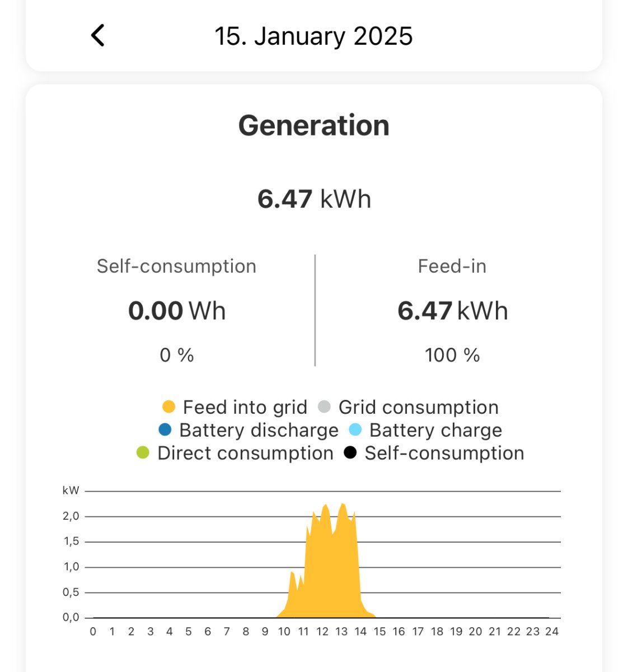This screenshot has height=672, width=628.
Task: Toggle the Grid consumption legend dot
Action: 324,407
